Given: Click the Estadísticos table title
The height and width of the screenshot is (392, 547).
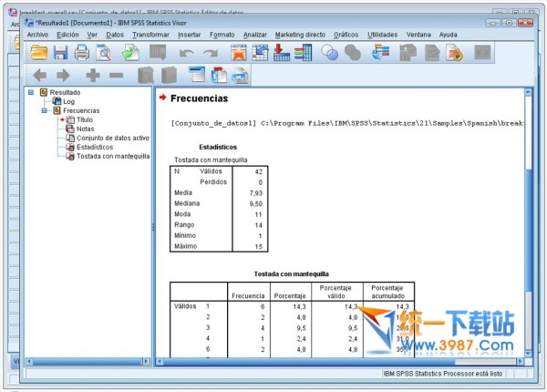Looking at the screenshot, I should click(218, 147).
